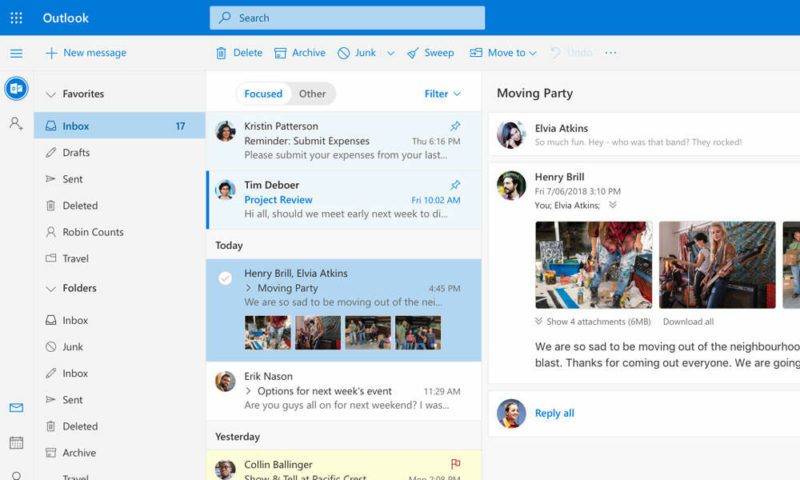This screenshot has height=480, width=800.
Task: Expand the Moving Party conversation arrow in list
Action: tap(248, 288)
